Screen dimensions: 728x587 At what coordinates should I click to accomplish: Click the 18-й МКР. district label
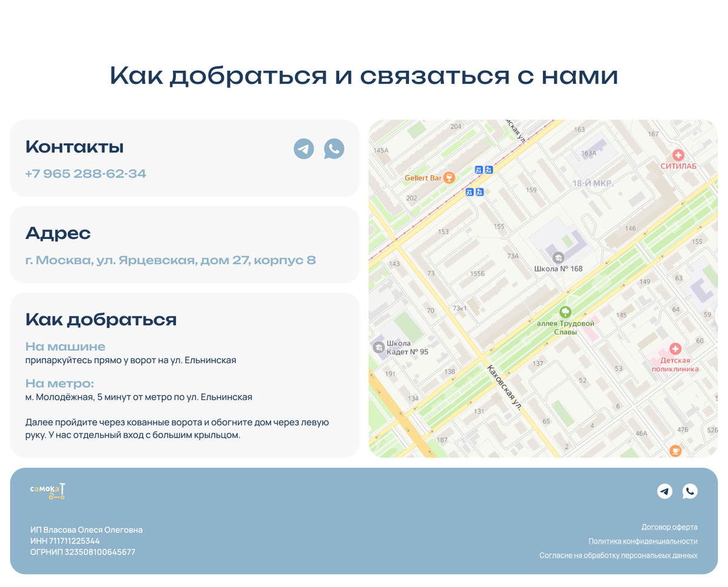[x=593, y=183]
